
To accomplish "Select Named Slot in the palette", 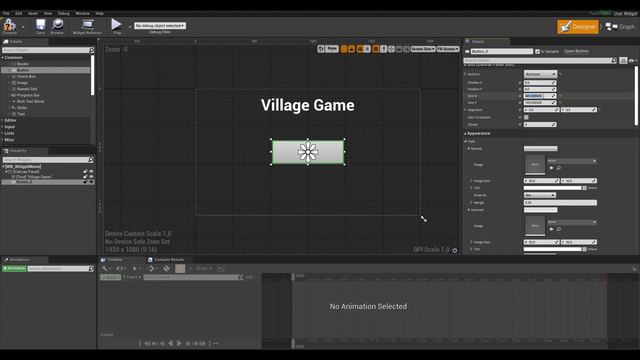I will pos(27,89).
